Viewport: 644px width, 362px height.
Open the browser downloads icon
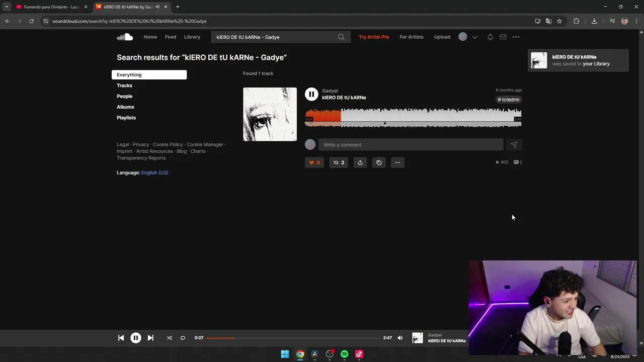pos(594,21)
